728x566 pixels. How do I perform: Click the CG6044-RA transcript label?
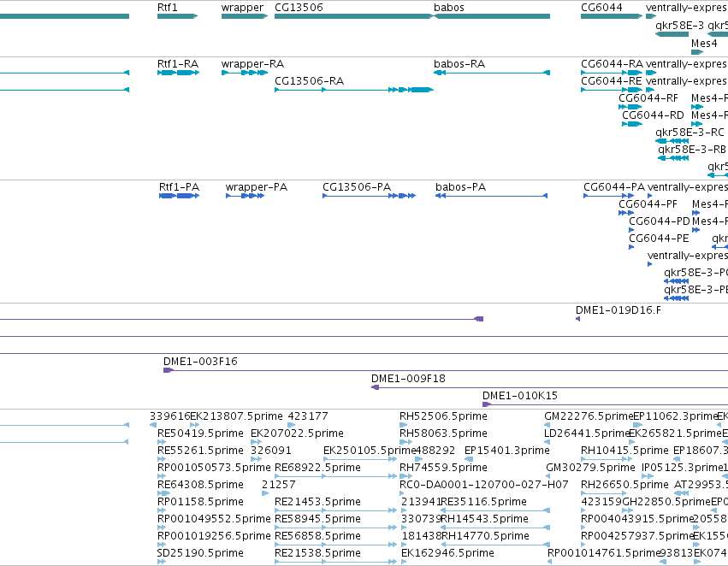[x=612, y=64]
